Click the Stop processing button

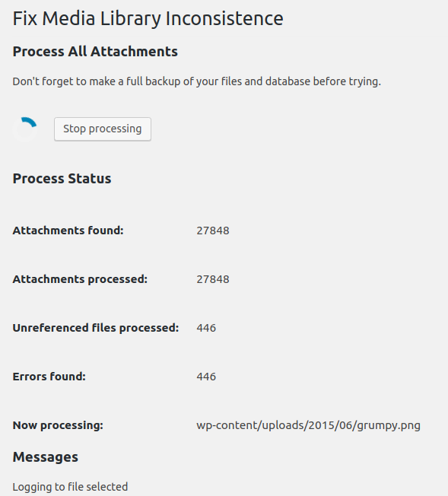[103, 129]
